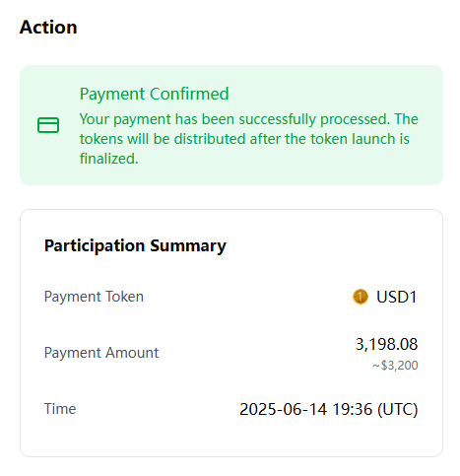The image size is (460, 476).
Task: Select the 2025-06-14 19:36 (UTC) timestamp
Action: (329, 409)
